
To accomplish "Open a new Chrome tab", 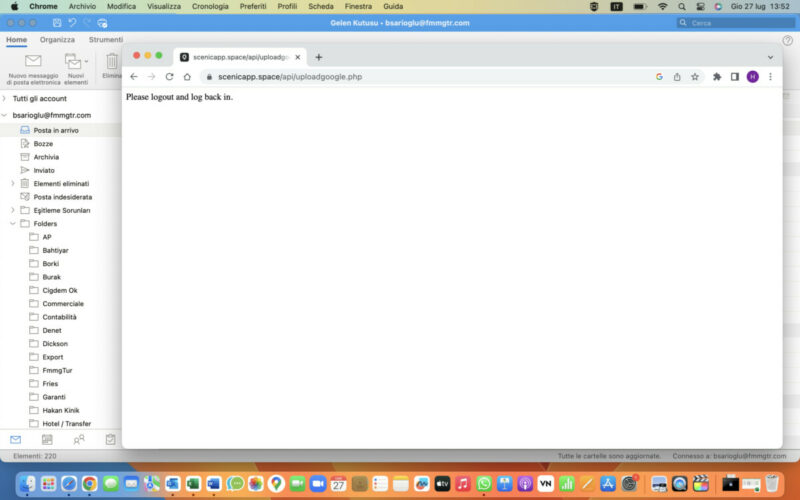I will pos(319,57).
